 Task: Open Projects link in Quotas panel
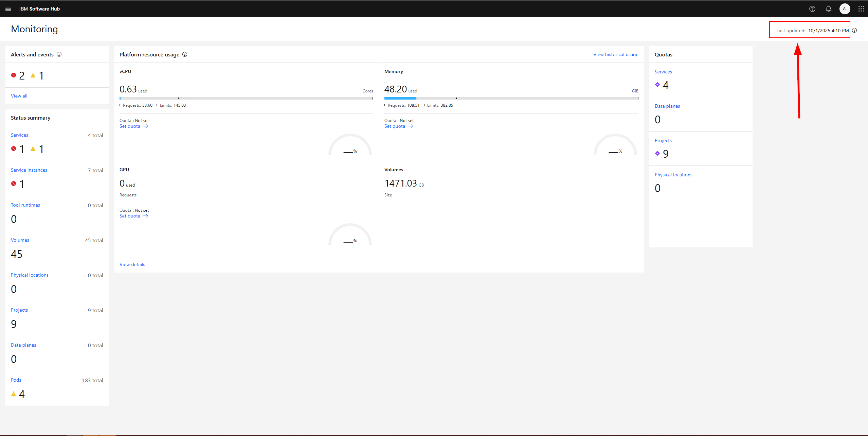click(x=663, y=140)
